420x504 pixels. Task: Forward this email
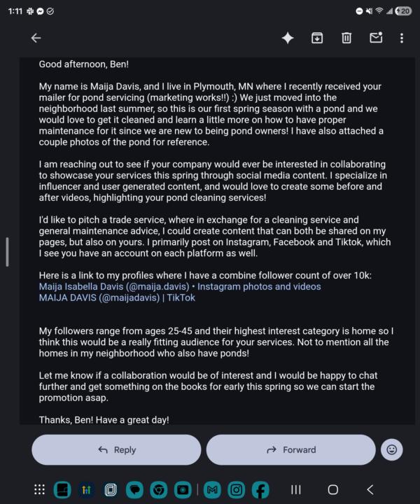tap(290, 449)
